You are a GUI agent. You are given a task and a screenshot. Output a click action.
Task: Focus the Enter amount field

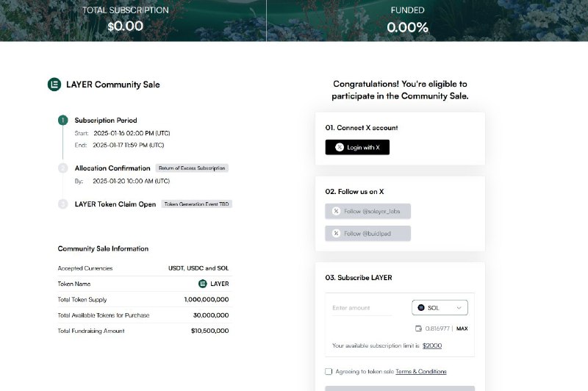pyautogui.click(x=362, y=308)
